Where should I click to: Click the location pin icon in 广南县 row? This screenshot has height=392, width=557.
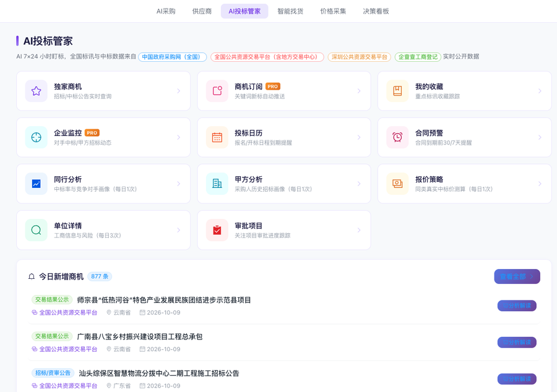(109, 349)
